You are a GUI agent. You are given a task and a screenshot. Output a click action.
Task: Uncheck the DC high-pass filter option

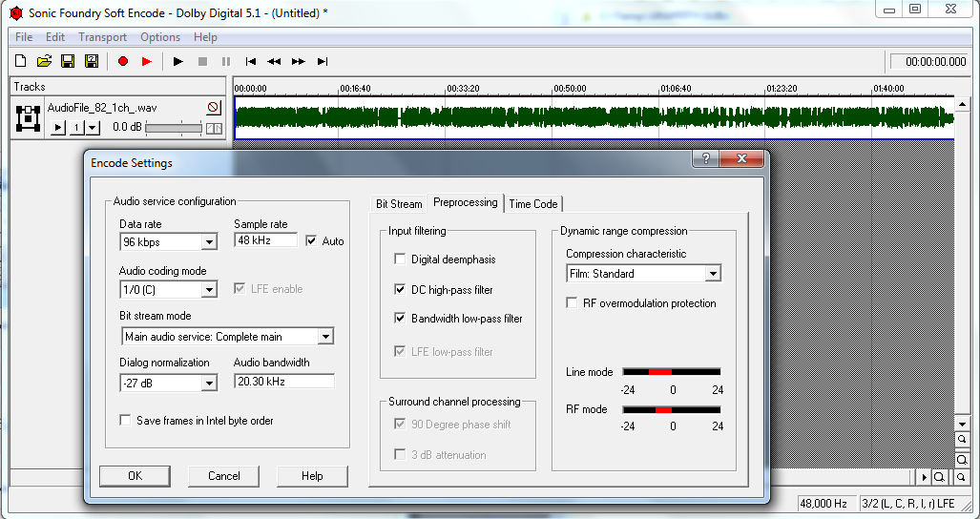tap(400, 289)
